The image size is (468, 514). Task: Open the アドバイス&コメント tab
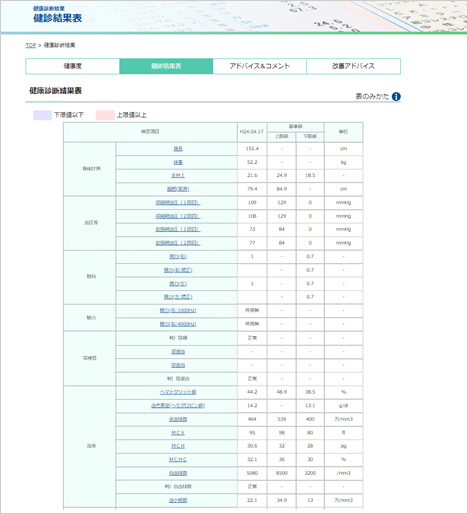(259, 66)
